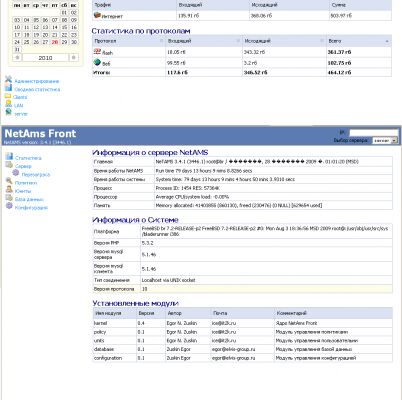This screenshot has width=402, height=400.
Task: Sort protocols table by Протокол column
Action: (x=129, y=41)
